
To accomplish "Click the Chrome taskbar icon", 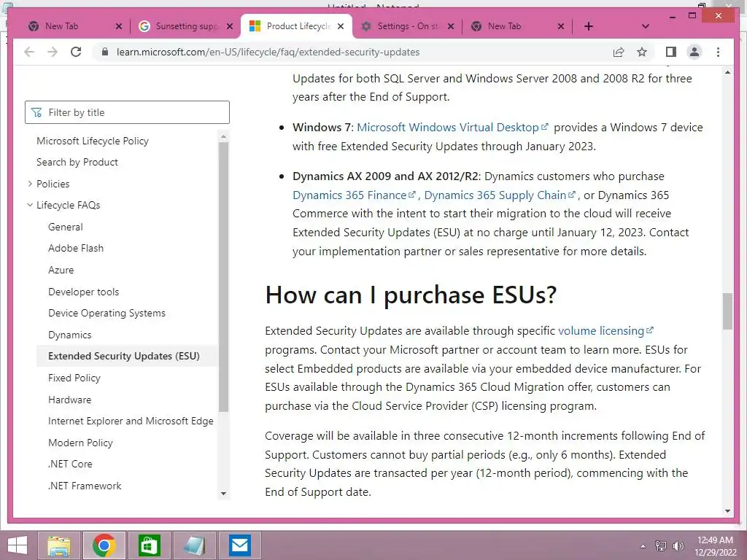I will tap(104, 545).
